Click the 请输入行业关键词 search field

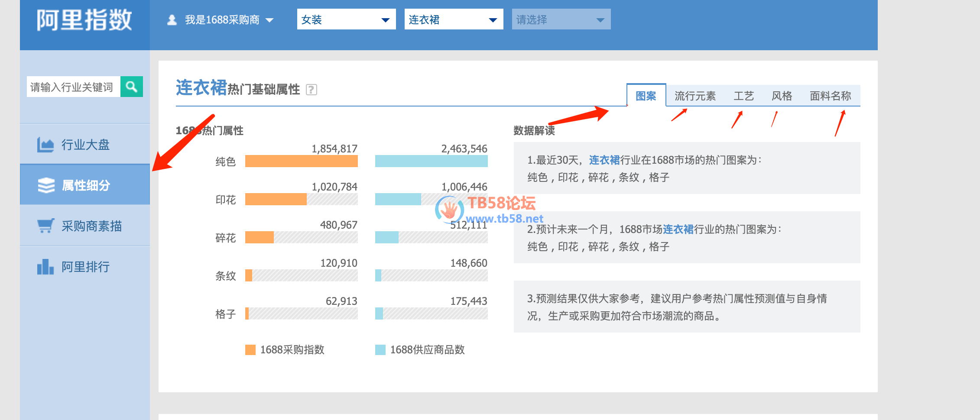click(74, 87)
